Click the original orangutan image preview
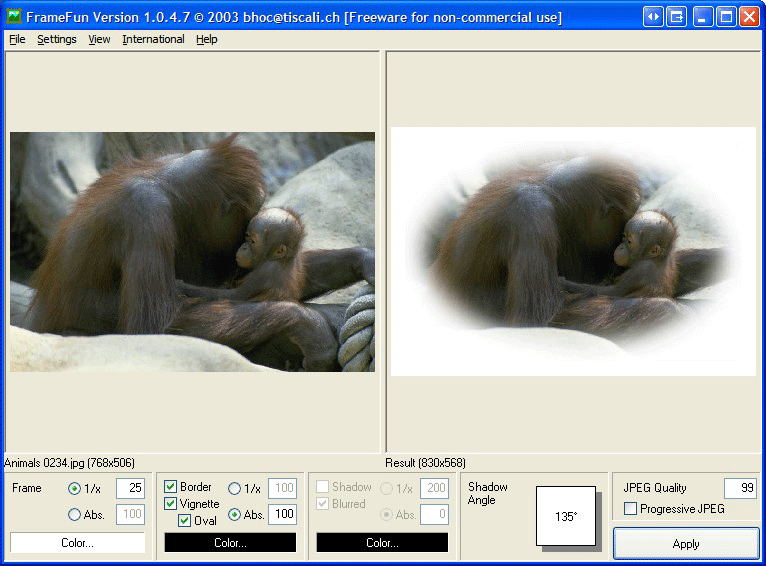766x566 pixels. [x=192, y=252]
